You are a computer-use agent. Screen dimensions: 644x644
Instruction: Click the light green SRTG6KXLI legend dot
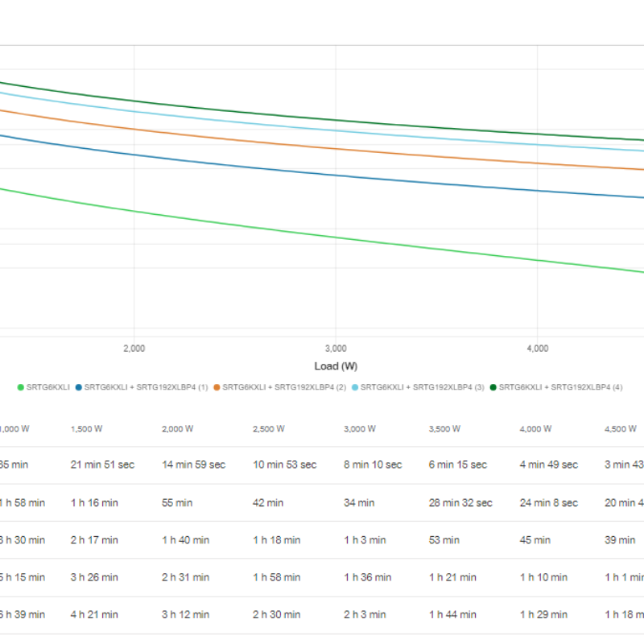pyautogui.click(x=21, y=387)
